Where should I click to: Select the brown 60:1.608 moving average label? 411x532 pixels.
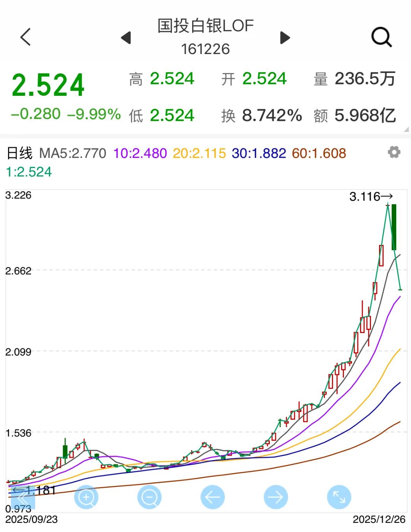click(x=319, y=153)
